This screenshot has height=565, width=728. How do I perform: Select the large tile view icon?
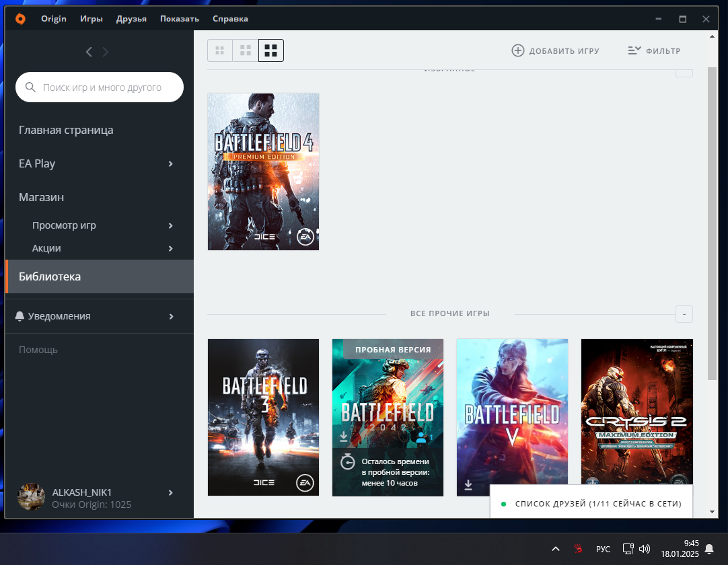pyautogui.click(x=270, y=50)
